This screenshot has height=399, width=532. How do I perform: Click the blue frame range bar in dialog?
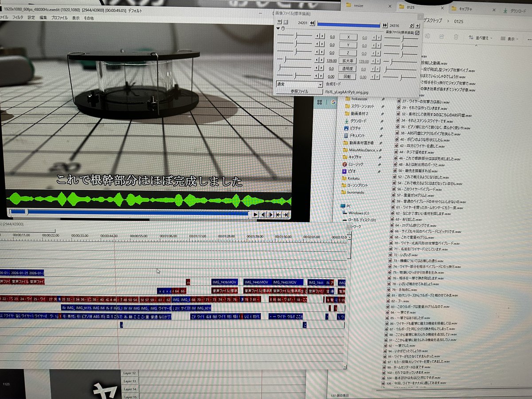click(x=348, y=25)
